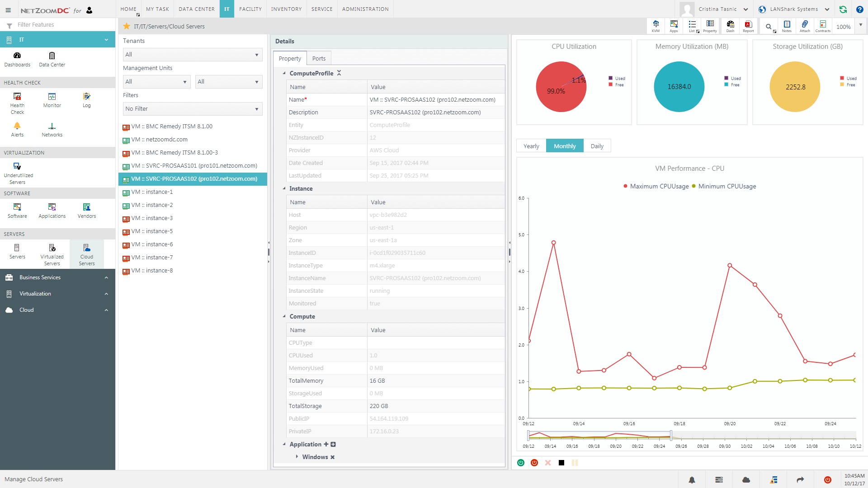The image size is (868, 488).
Task: Go to the INVENTORY menu
Action: 286,9
